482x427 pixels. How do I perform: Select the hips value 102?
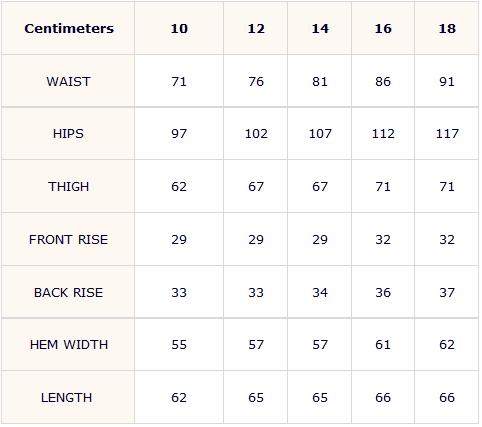click(256, 134)
